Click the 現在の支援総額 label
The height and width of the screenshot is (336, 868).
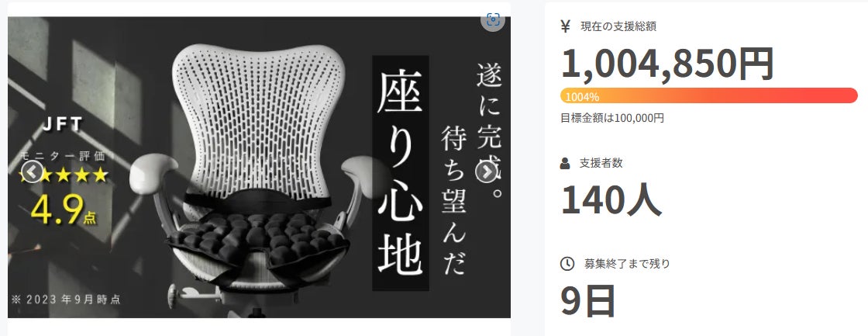(618, 26)
